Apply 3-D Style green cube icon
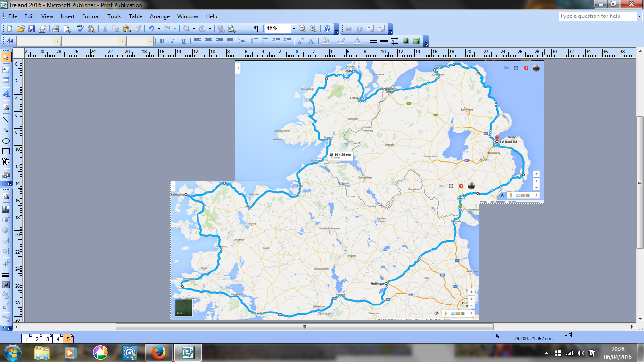Viewport: 644px width, 362px height. point(416,41)
